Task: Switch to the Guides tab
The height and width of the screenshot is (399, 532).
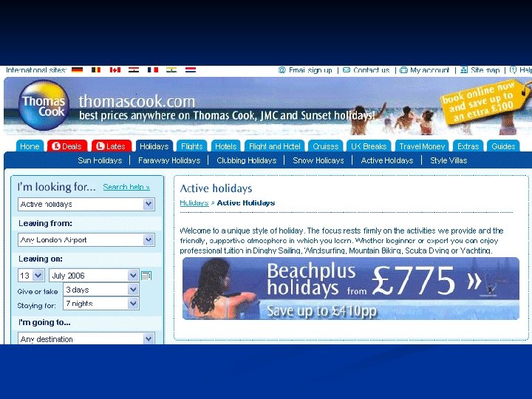Action: pos(503,146)
